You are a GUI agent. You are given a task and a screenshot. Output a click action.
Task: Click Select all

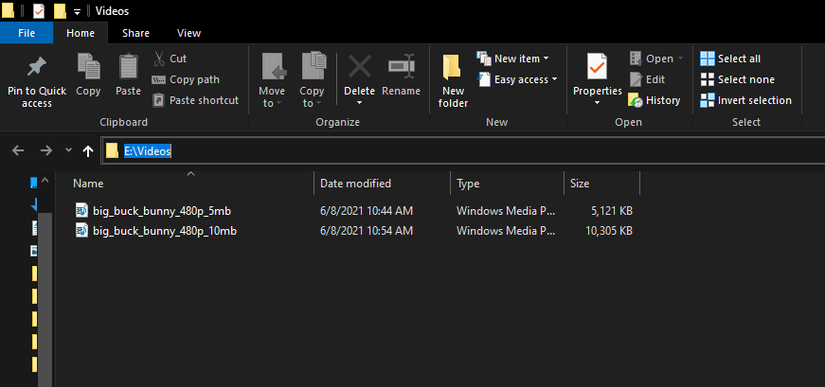coord(730,58)
